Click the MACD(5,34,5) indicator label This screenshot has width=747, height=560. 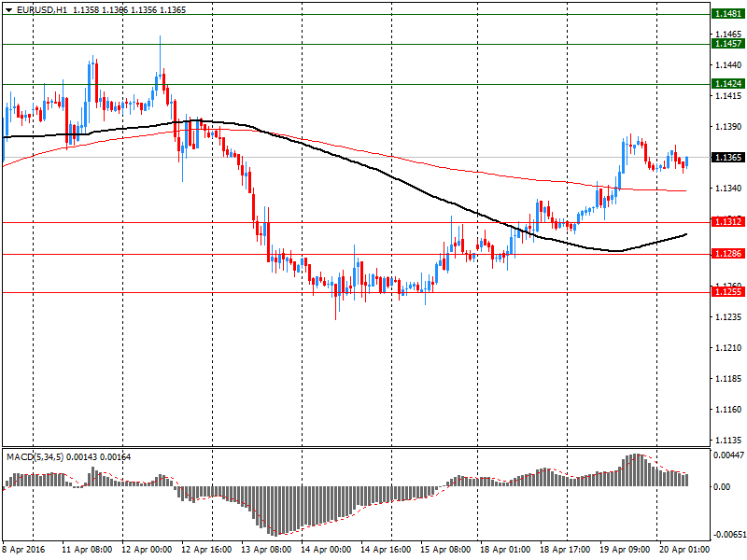(x=35, y=457)
